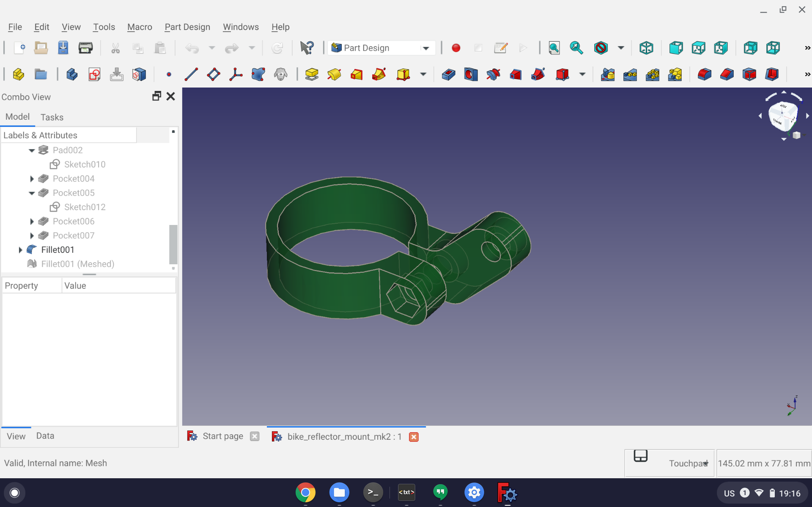Select the Pocket tool
Screen dimensions: 812x507
[x=448, y=74]
